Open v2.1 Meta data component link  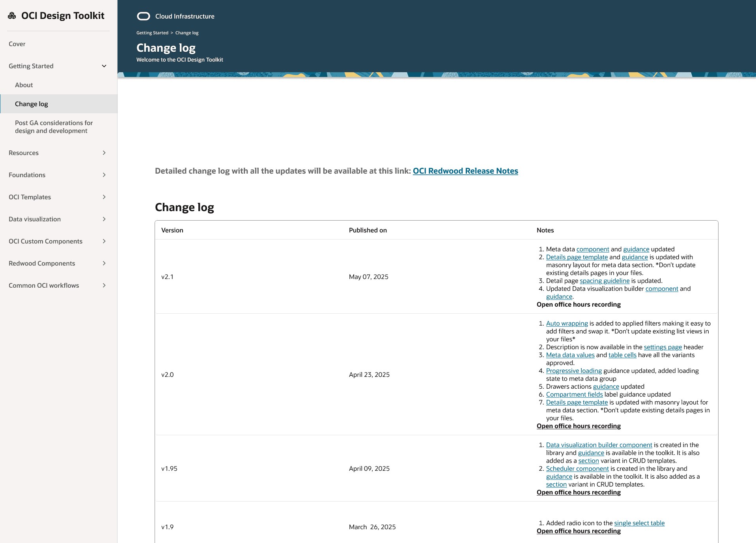pos(593,249)
